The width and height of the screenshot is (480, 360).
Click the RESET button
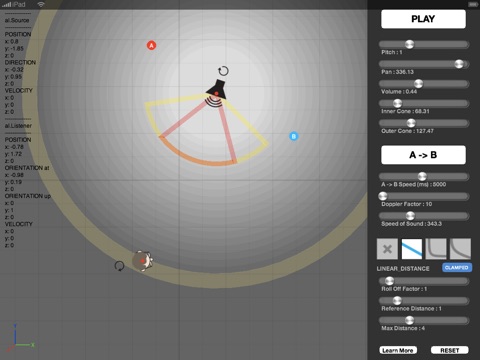450,350
